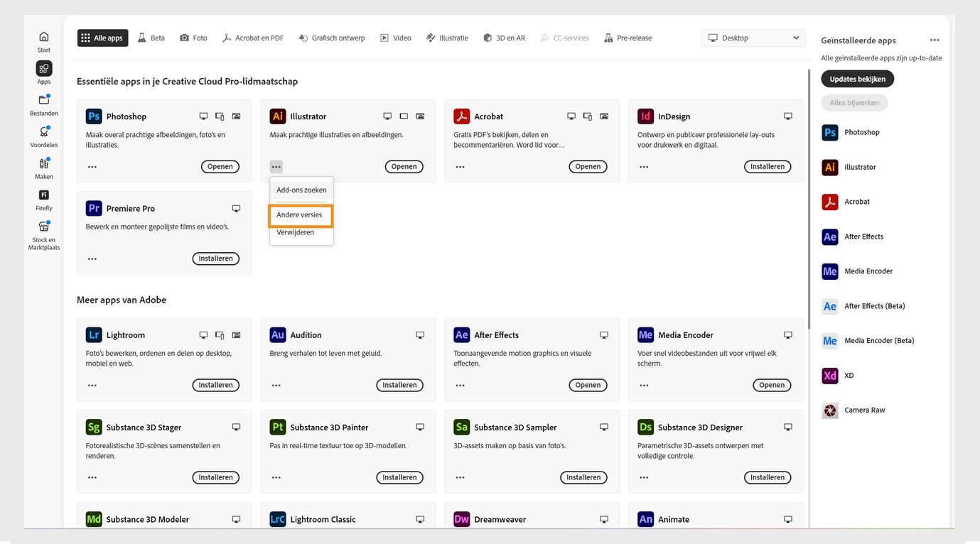Select Media Encoder (Beta) in installed list
Viewport: 980px width, 544px height.
(868, 341)
